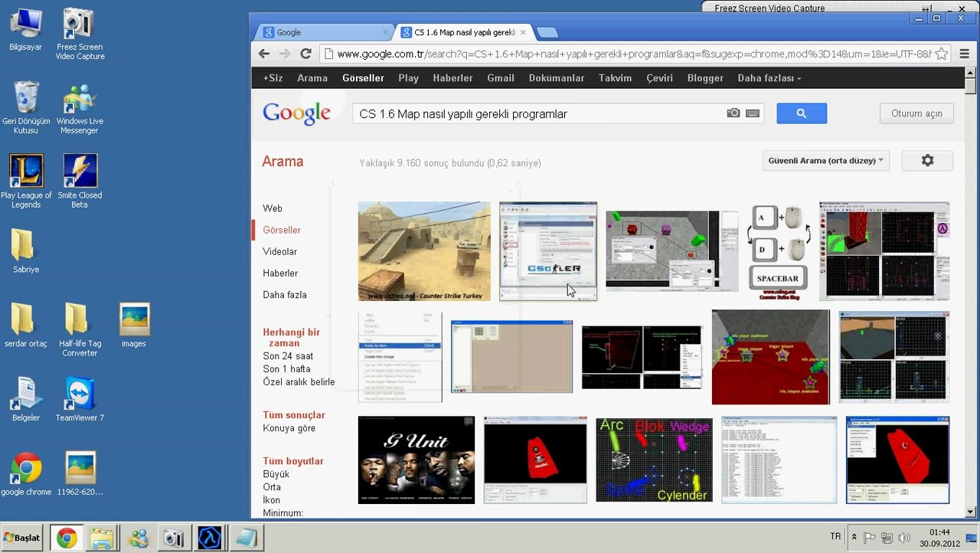
Task: Open Blogger in the top bar
Action: [x=705, y=78]
